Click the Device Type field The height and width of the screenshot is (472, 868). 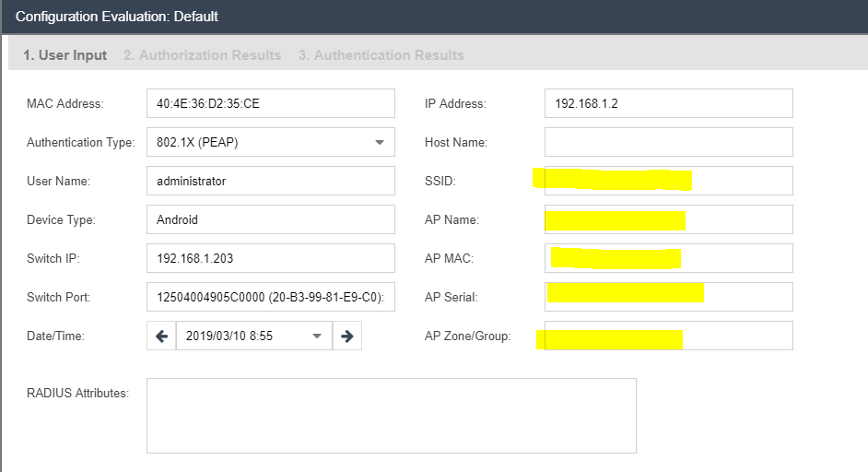(270, 219)
